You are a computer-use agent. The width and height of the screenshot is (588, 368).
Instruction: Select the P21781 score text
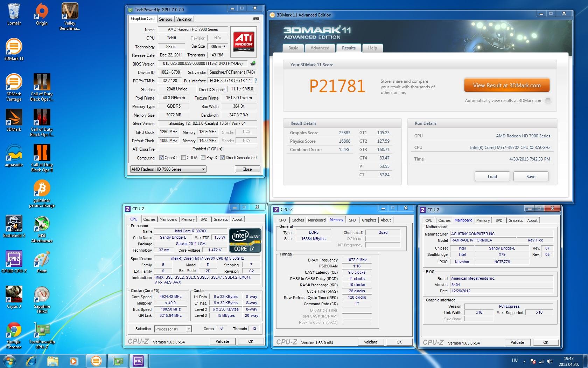[337, 86]
